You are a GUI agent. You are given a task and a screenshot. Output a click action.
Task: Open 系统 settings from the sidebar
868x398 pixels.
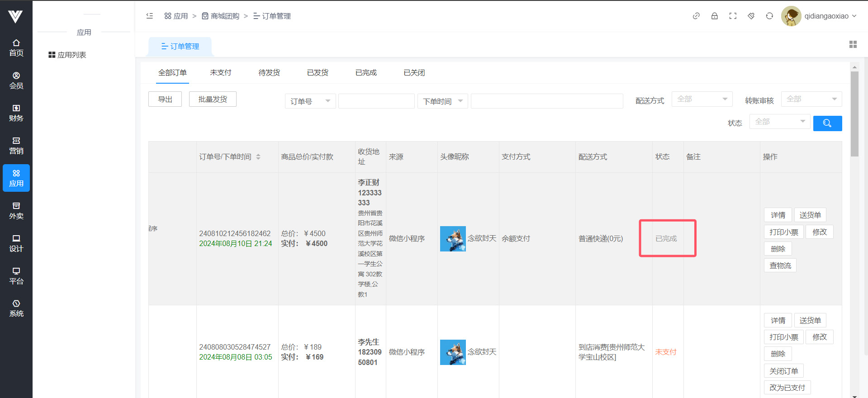click(x=16, y=308)
